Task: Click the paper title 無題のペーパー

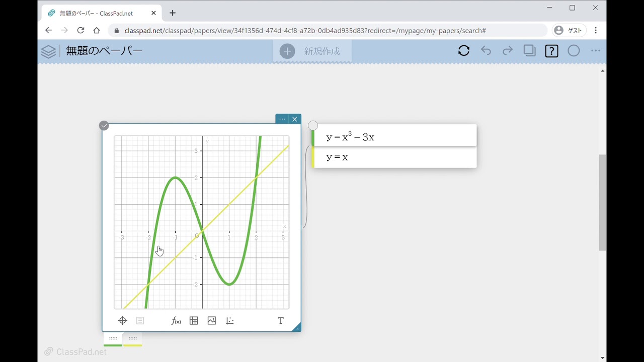Action: pyautogui.click(x=104, y=51)
